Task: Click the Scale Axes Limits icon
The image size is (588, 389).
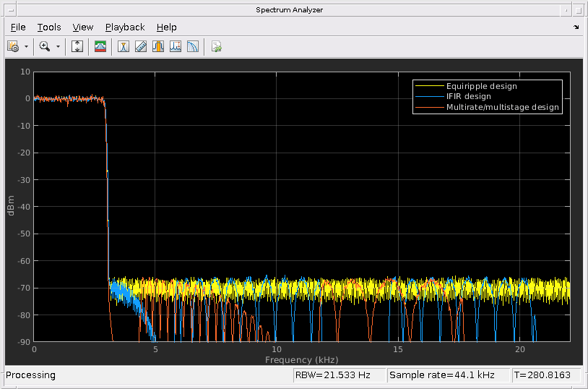Action: tap(78, 46)
